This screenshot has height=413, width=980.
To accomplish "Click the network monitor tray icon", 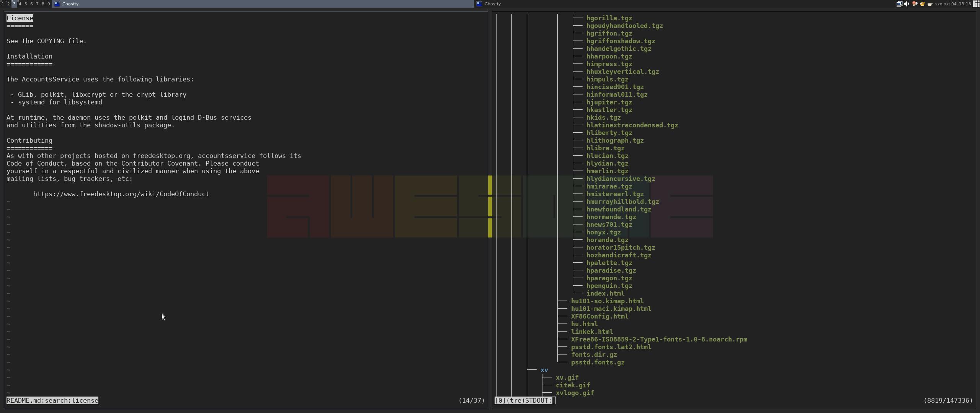I will (x=899, y=4).
